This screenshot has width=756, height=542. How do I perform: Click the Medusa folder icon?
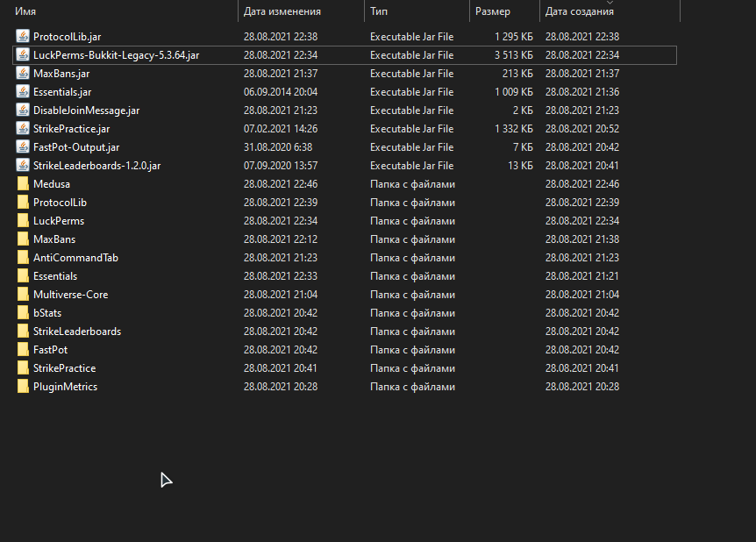coord(23,184)
